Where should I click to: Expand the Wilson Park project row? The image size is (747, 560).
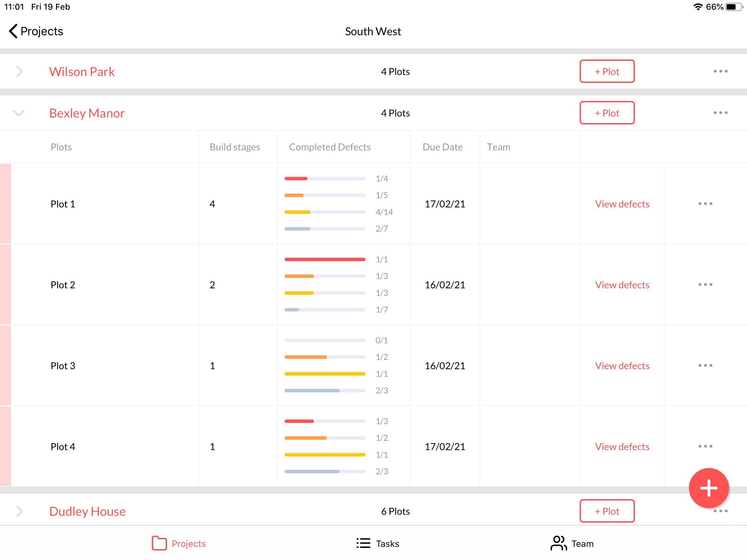coord(19,71)
